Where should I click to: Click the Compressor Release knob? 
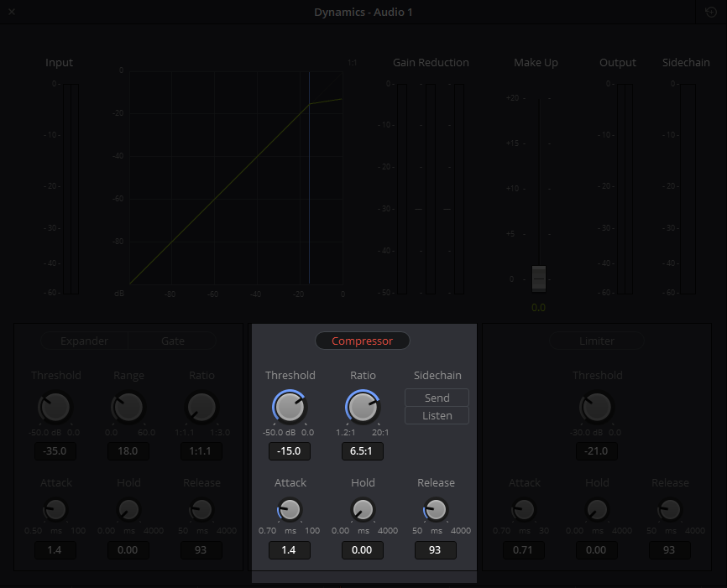(x=436, y=510)
